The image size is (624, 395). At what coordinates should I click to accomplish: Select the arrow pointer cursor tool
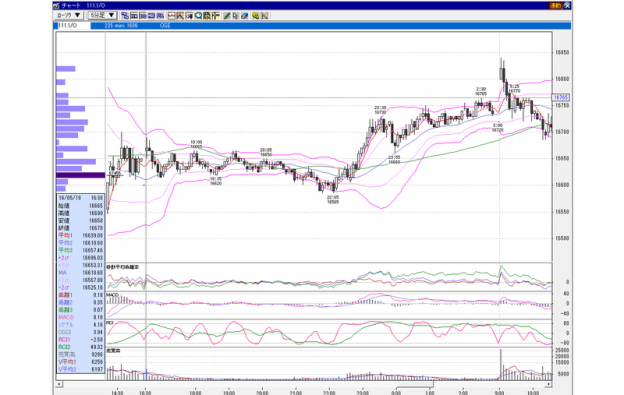tap(235, 16)
